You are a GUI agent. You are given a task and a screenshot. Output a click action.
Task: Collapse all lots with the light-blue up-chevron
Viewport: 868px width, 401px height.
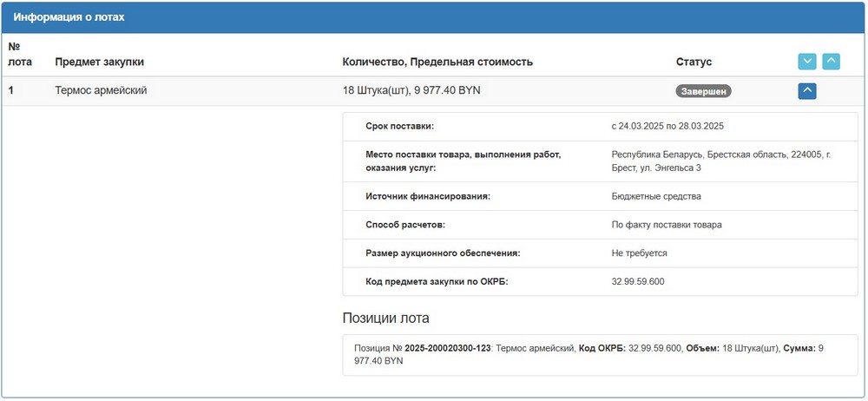[x=831, y=62]
